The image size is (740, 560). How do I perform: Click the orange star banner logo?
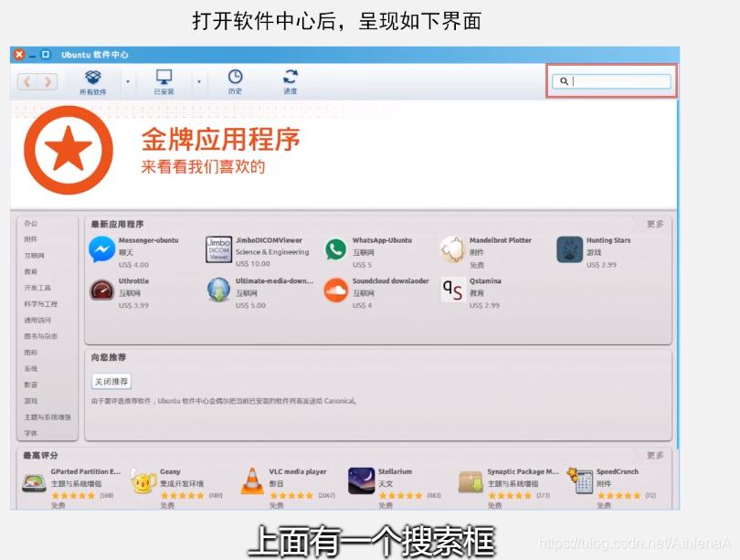(x=69, y=150)
